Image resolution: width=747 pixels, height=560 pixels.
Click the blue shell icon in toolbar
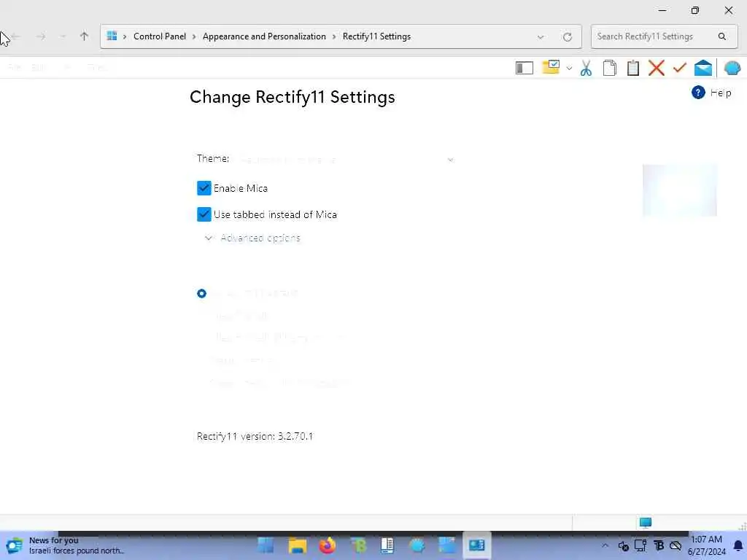732,68
